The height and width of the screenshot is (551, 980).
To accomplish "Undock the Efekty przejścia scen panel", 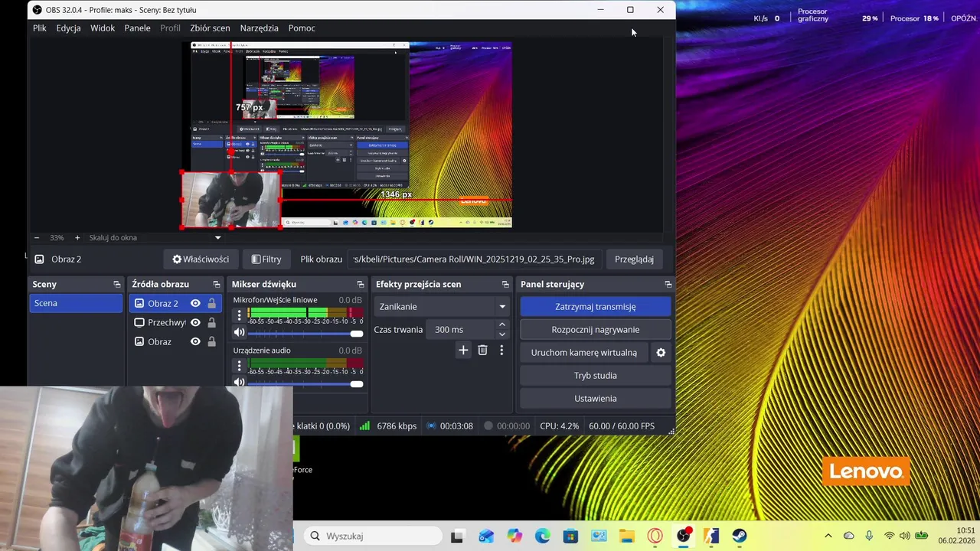I will click(x=505, y=284).
